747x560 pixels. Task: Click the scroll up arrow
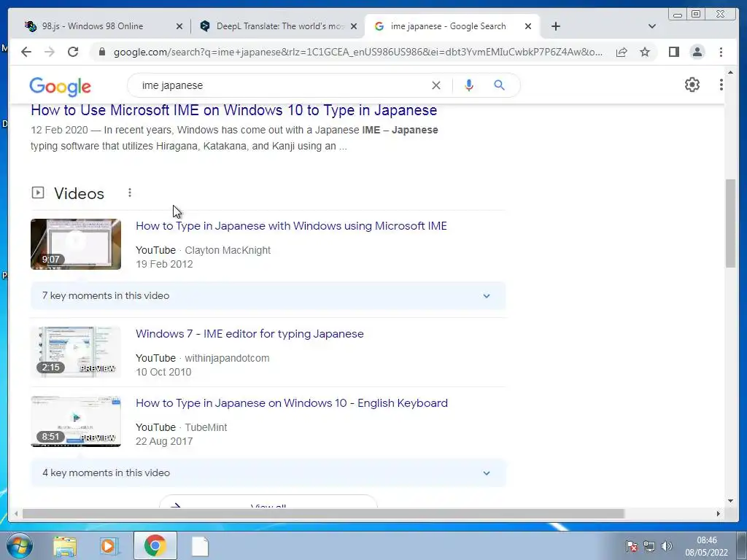(730, 72)
